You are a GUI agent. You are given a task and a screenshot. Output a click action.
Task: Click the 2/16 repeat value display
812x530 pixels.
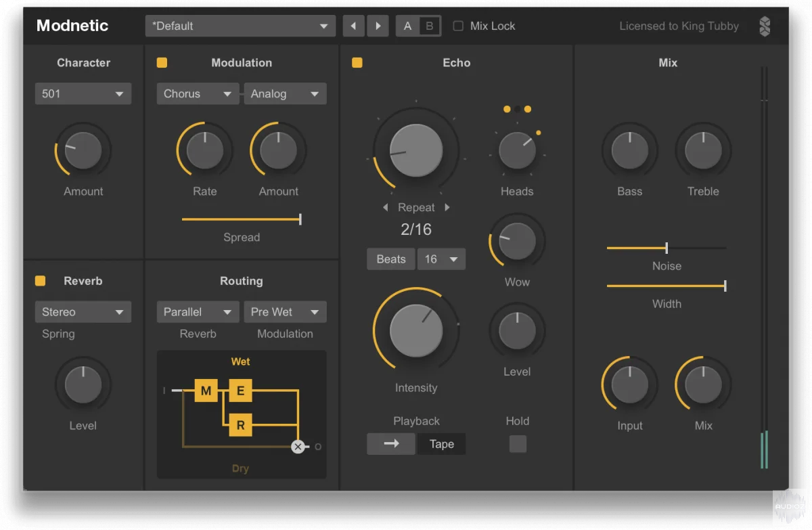416,229
